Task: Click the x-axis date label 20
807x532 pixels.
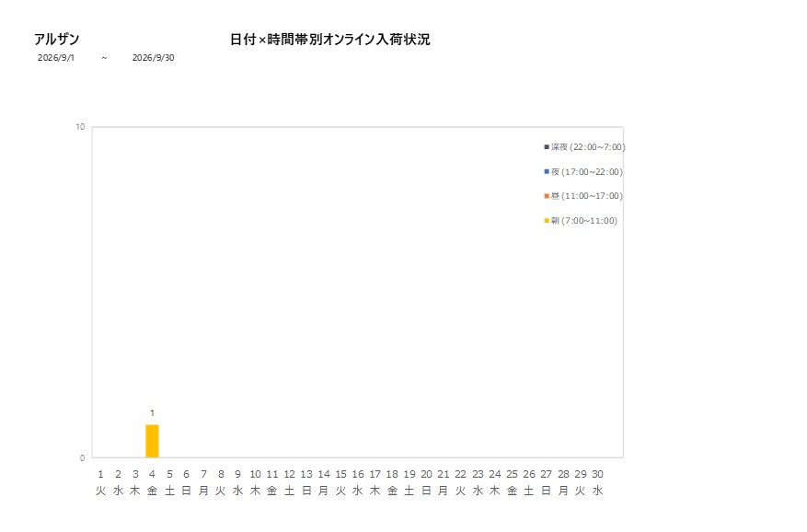Action: coord(426,474)
